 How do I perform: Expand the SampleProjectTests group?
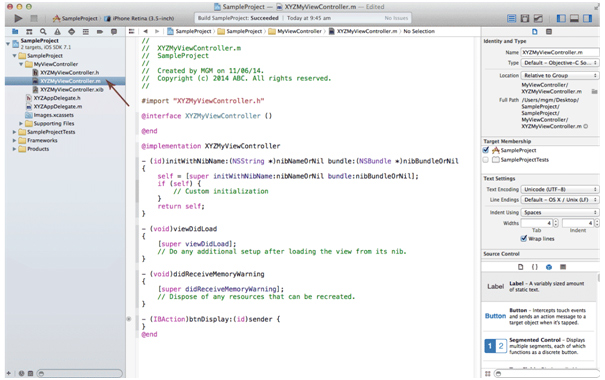pos(14,132)
